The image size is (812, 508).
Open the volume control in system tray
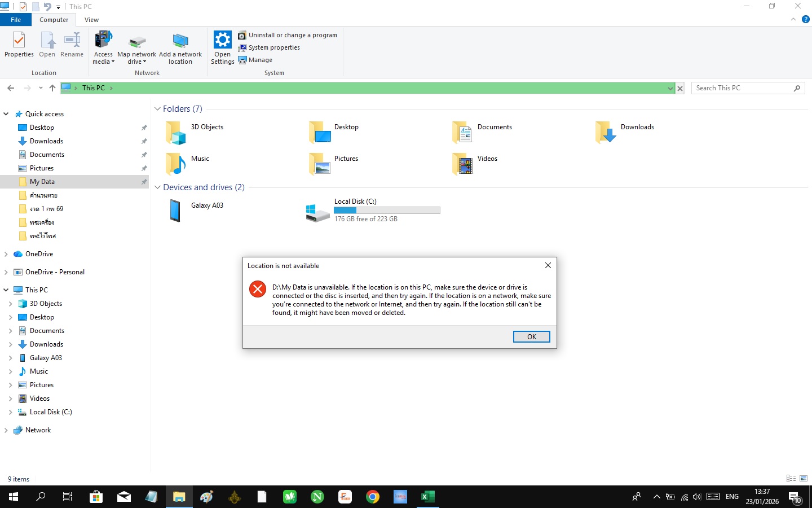pos(698,497)
